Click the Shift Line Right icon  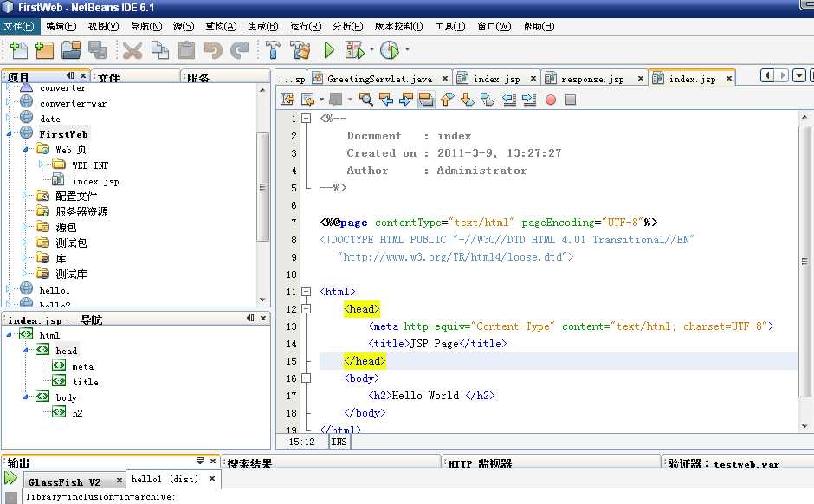pos(529,99)
